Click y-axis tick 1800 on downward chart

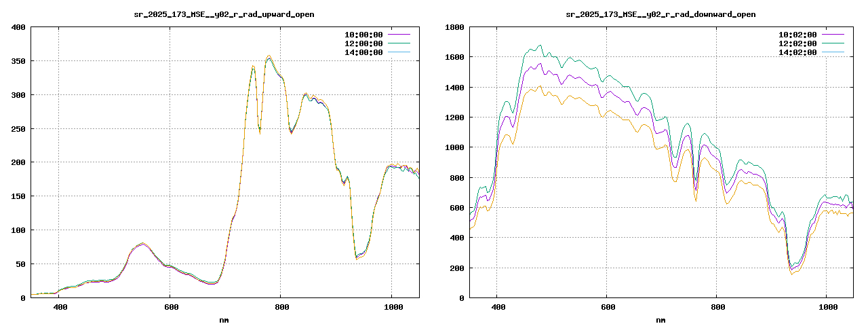[454, 27]
